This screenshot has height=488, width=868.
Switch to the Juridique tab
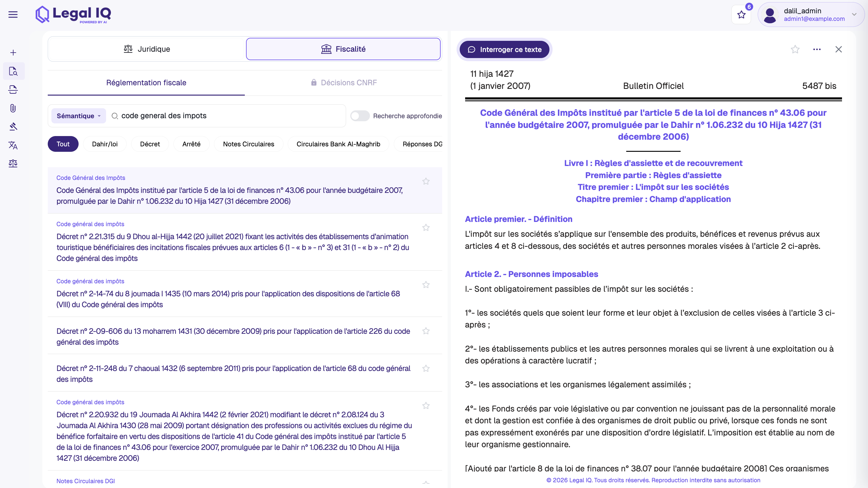[x=147, y=49]
